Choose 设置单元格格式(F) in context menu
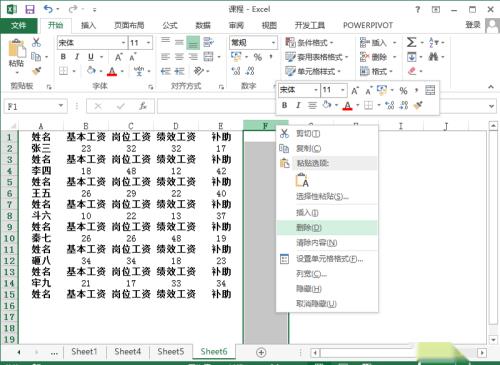Screen dimensions: 500x365 (327, 259)
